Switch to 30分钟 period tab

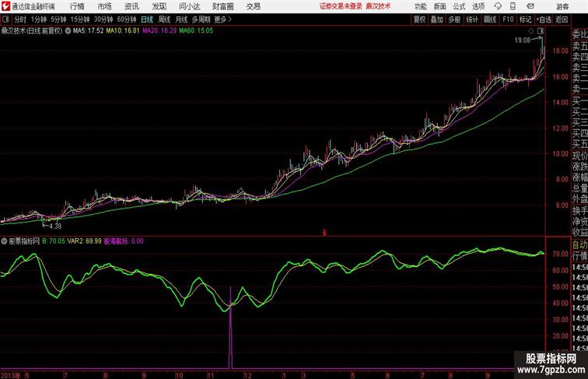[x=103, y=19]
